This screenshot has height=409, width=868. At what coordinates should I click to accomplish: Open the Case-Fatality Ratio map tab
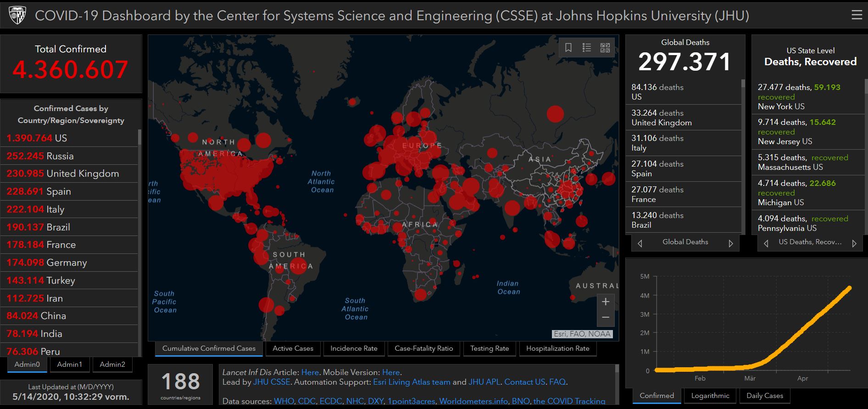(423, 348)
